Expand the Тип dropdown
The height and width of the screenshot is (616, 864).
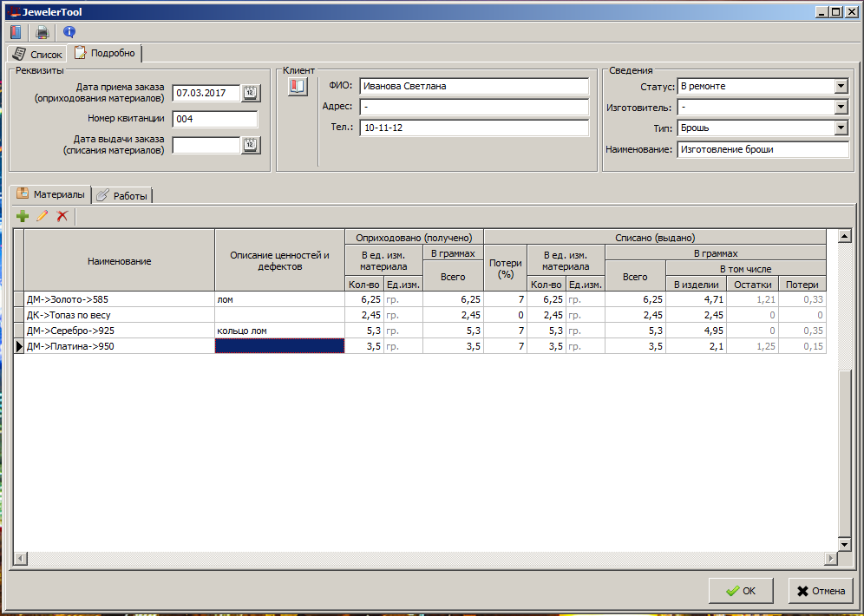point(841,128)
